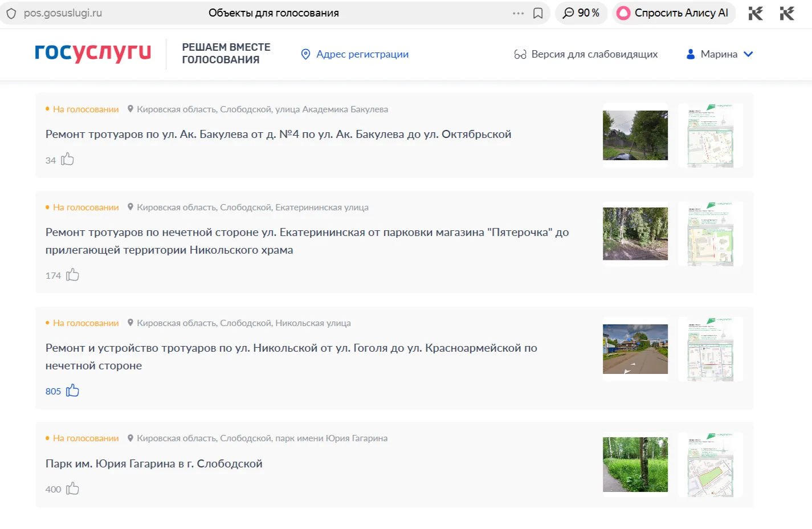
Task: Open title Ремонт и устройство тротуаров Никольской
Action: tap(291, 356)
